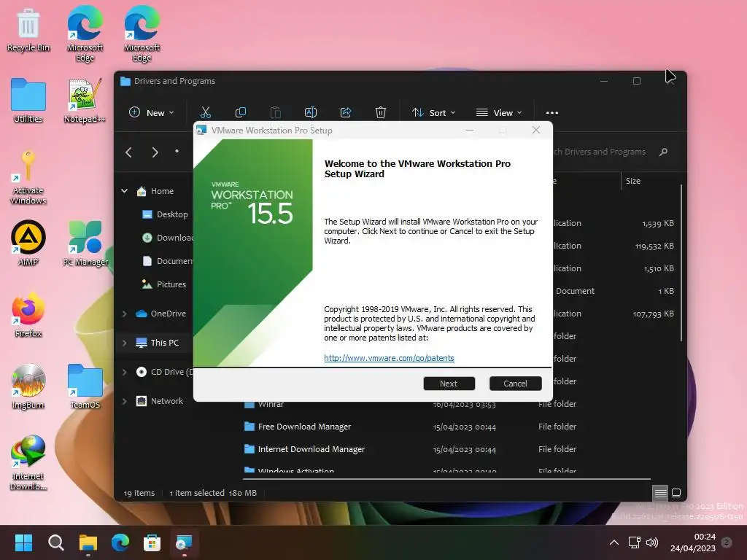Click the Rename icon in Explorer toolbar

click(311, 112)
